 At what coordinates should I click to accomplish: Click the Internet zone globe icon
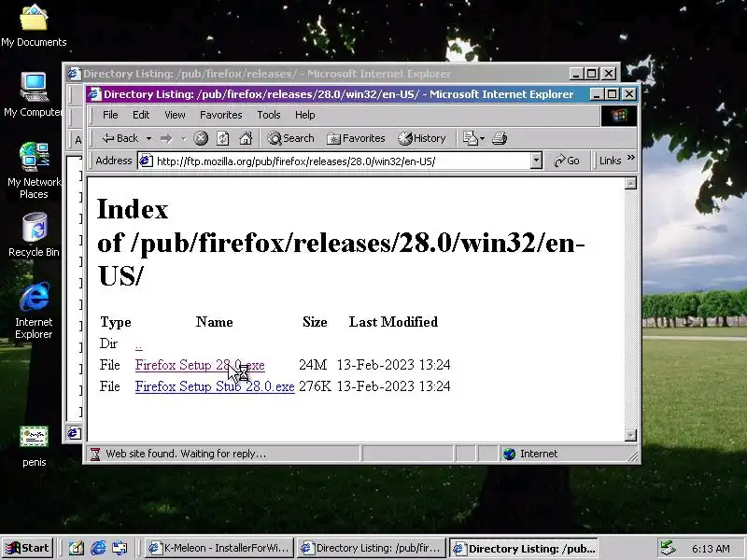(x=509, y=454)
